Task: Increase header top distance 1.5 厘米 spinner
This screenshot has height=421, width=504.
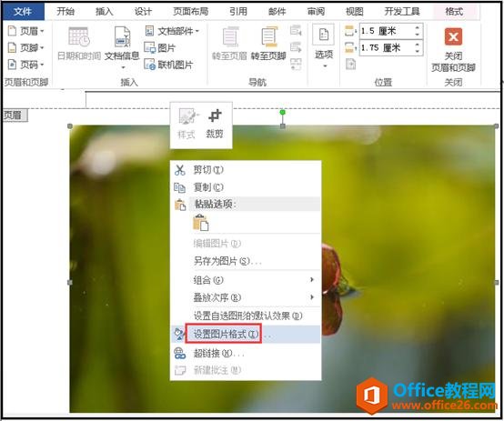Action: click(418, 27)
